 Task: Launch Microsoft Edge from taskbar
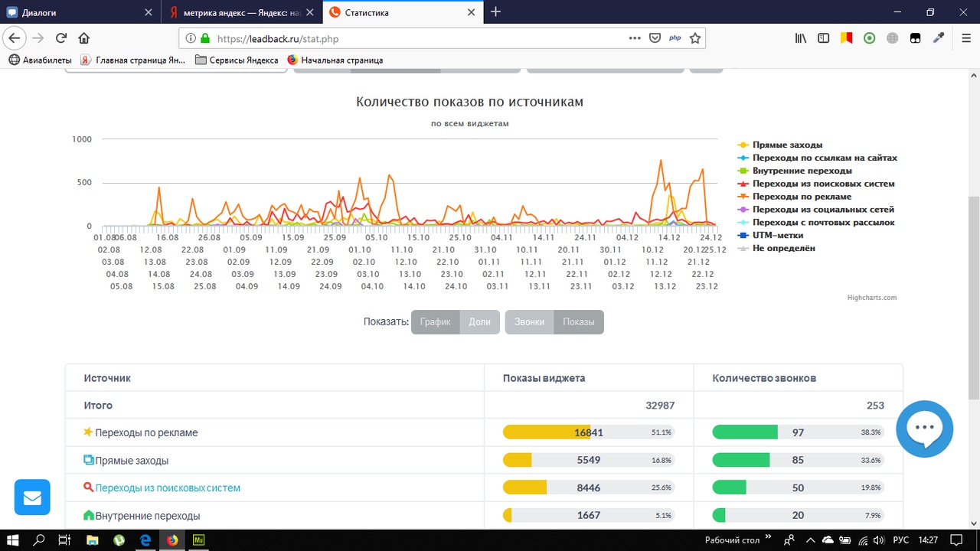145,540
